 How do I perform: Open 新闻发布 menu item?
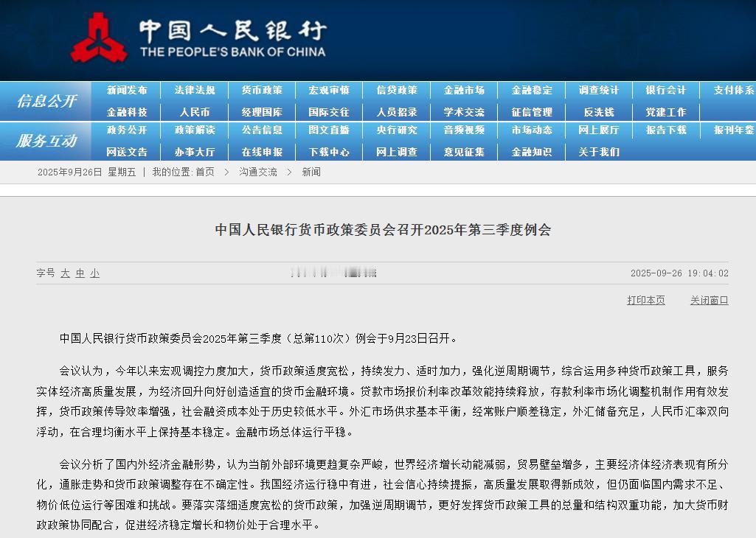tap(127, 90)
